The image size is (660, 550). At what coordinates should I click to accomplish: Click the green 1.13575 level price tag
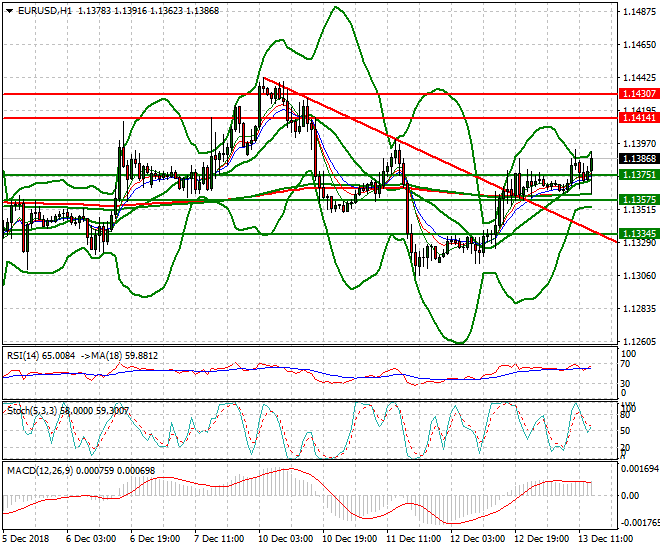[x=638, y=200]
